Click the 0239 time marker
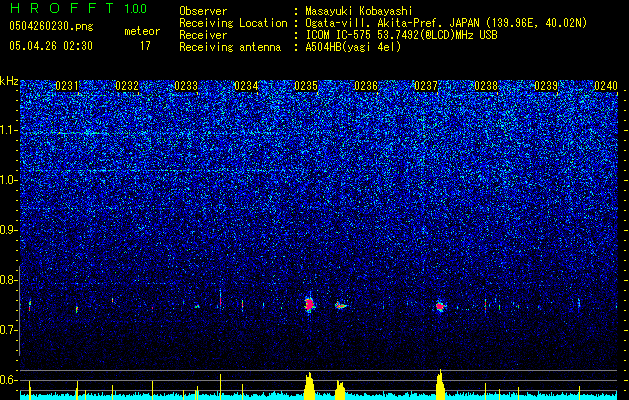The height and width of the screenshot is (400, 629). coord(546,86)
